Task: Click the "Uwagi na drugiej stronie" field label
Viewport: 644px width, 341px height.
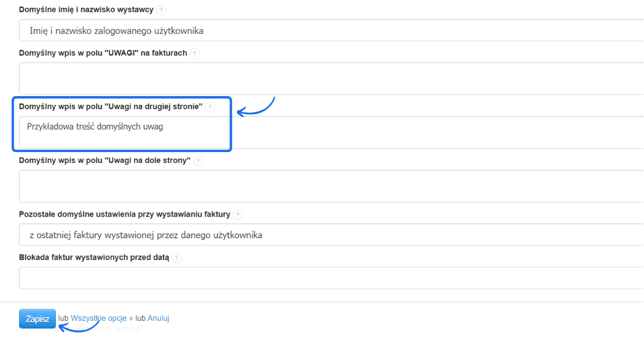Action: tap(111, 107)
